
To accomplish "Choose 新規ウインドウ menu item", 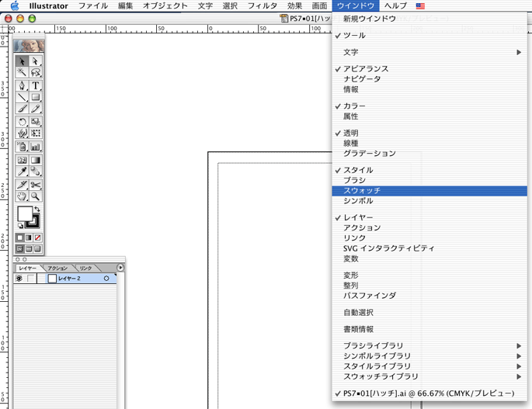I will click(429, 19).
